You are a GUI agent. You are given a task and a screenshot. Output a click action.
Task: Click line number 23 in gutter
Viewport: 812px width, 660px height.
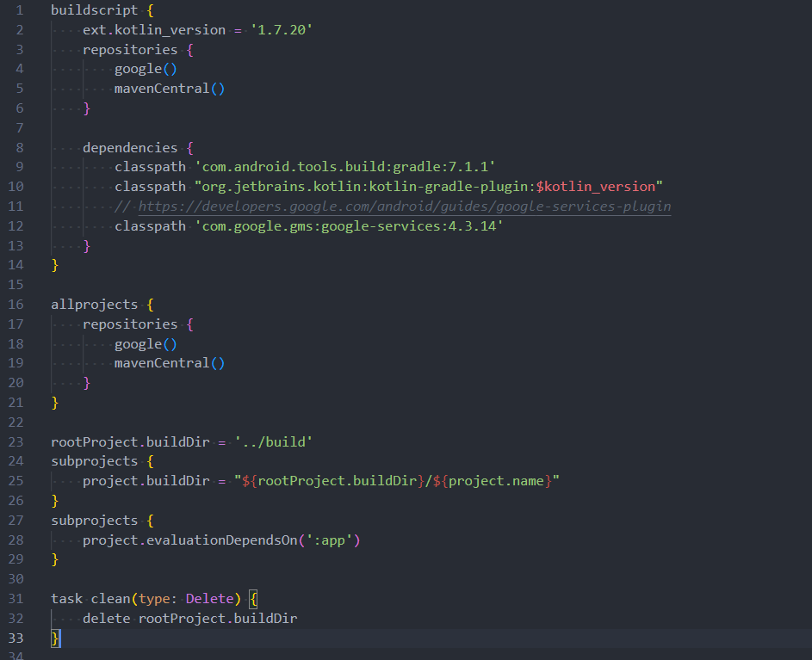click(x=16, y=442)
